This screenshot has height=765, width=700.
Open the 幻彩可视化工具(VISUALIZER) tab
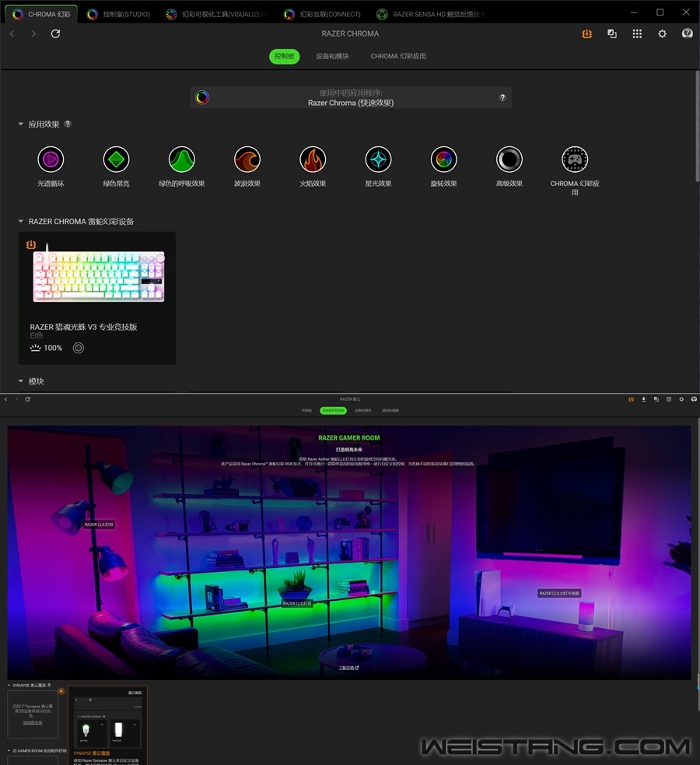click(x=216, y=14)
